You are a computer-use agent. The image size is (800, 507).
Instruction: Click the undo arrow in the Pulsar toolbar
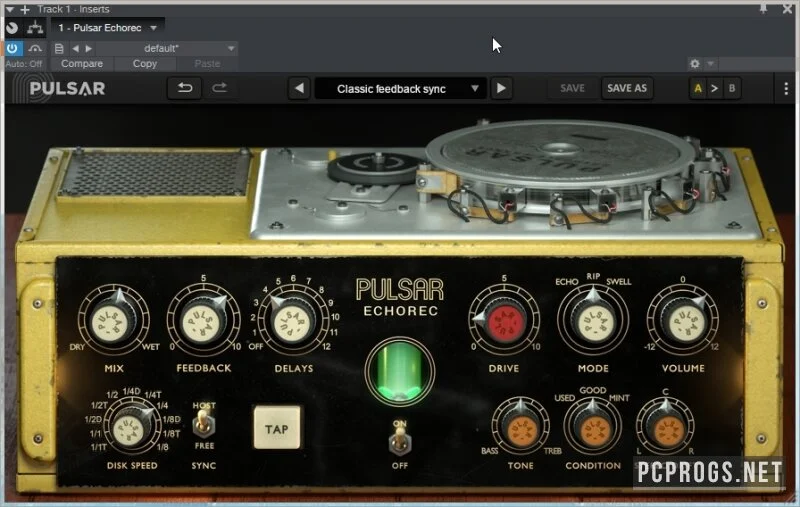click(185, 88)
